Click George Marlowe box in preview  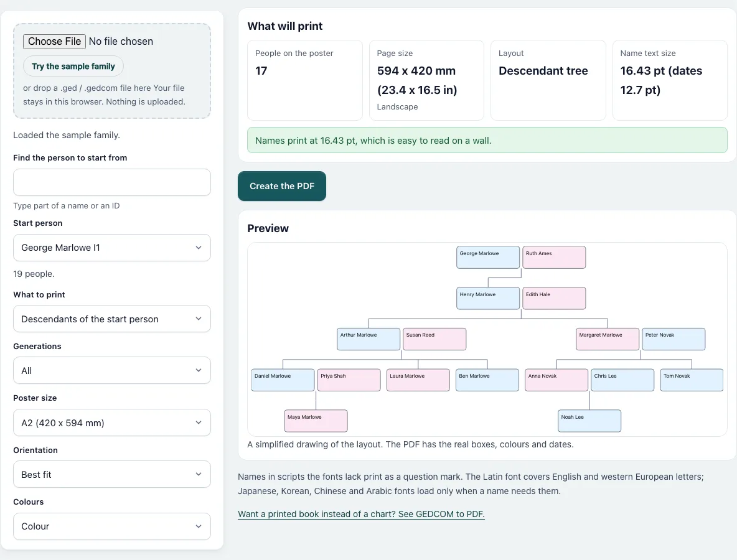pyautogui.click(x=488, y=258)
